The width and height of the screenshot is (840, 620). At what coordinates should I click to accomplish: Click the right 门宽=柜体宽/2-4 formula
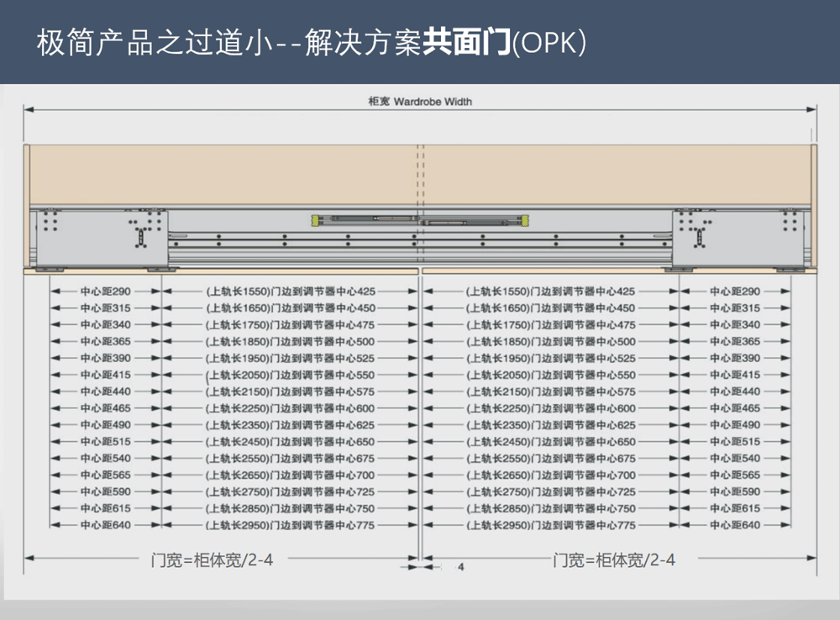pos(614,560)
